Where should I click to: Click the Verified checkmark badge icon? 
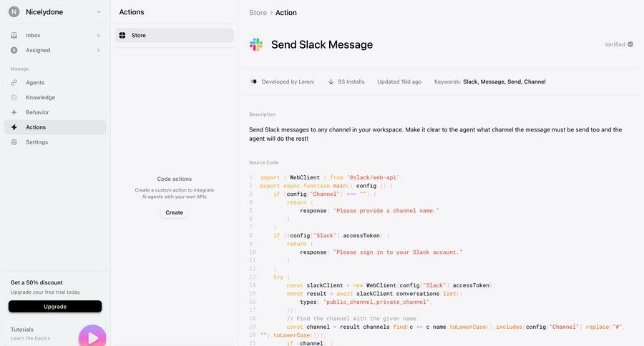(x=630, y=44)
